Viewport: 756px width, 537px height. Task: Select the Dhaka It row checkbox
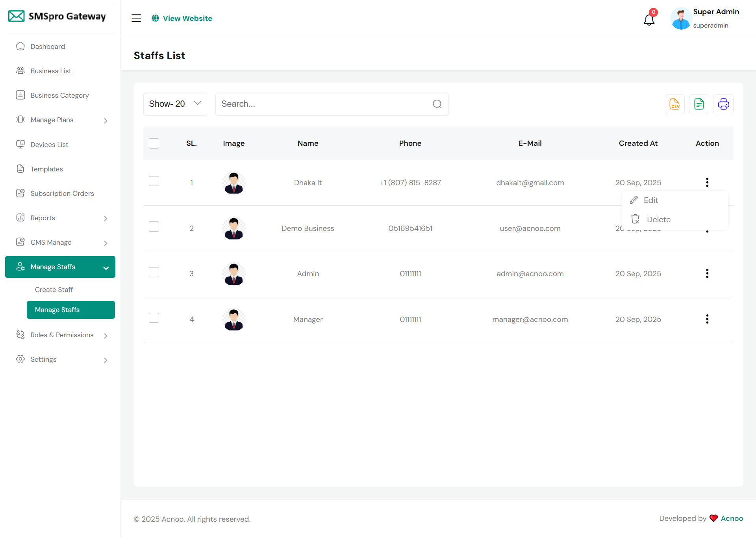[x=154, y=181]
